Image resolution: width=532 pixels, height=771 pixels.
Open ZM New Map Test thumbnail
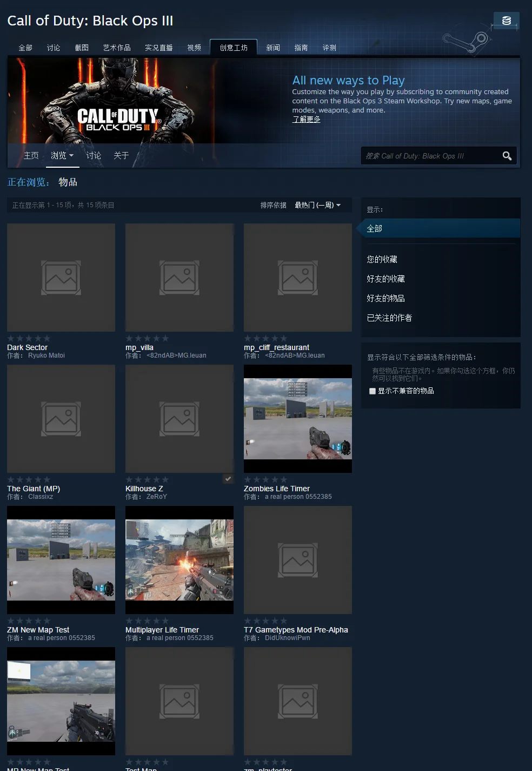61,560
